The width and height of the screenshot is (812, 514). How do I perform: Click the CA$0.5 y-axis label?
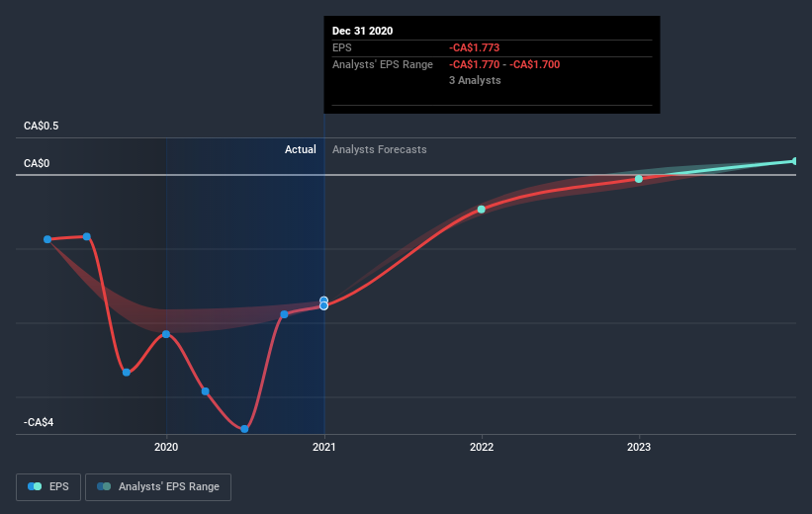coord(41,126)
